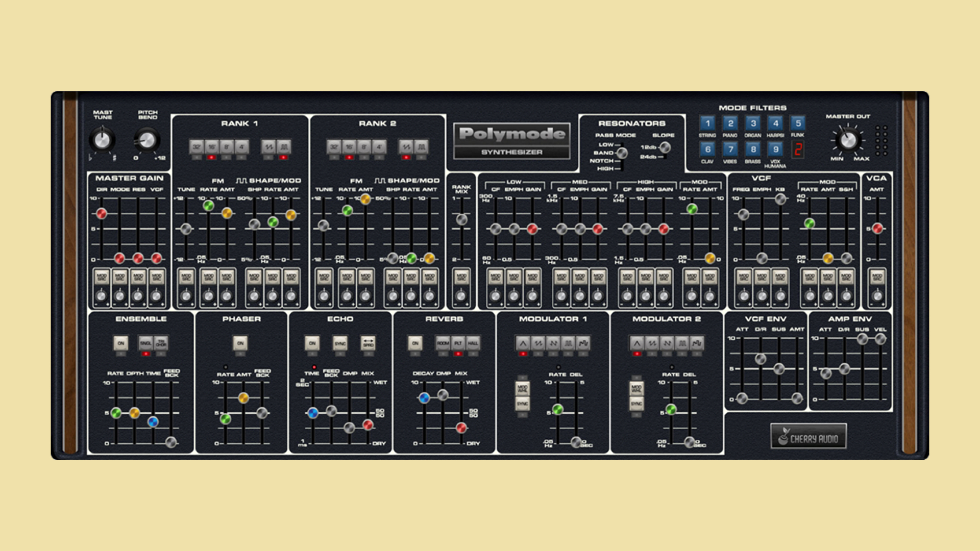Select mode filter 2 Piano
The image size is (980, 551).
point(730,123)
